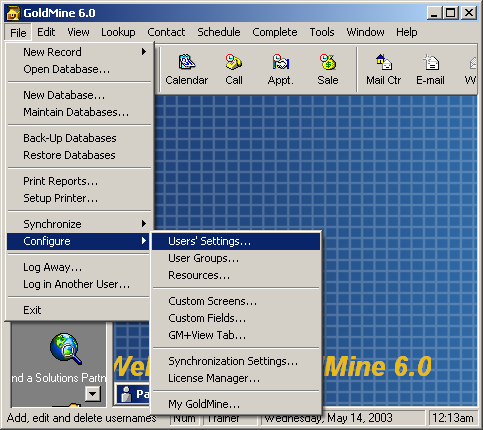Open the Tools menu
The height and width of the screenshot is (430, 483).
(322, 32)
